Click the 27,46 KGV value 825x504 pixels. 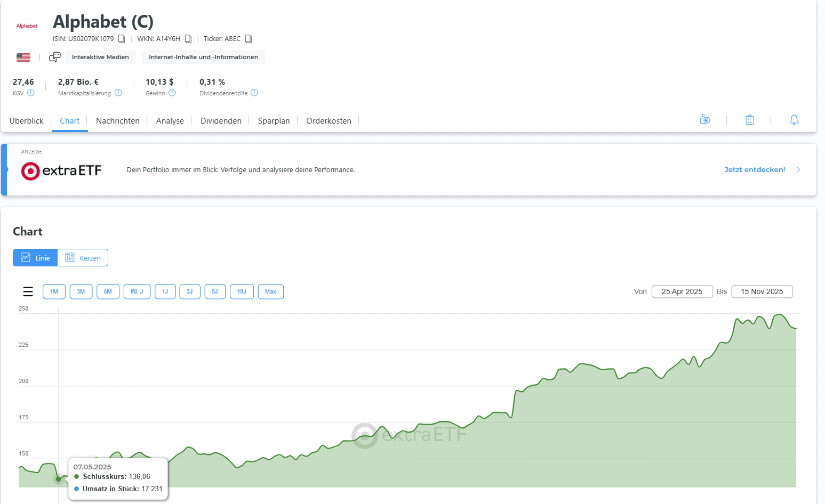(x=23, y=82)
